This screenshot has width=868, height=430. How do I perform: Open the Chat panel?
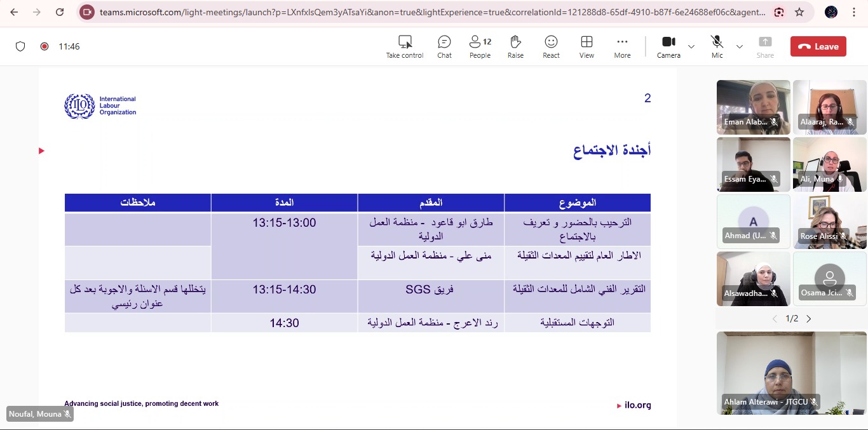click(x=444, y=46)
